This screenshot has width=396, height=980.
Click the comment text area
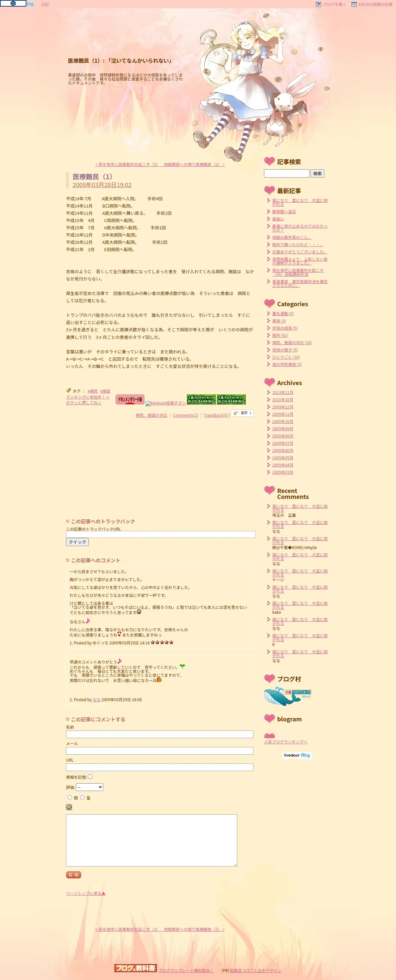[151, 840]
